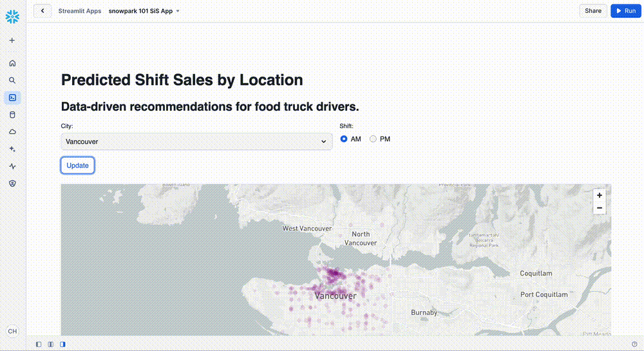This screenshot has width=644, height=351.
Task: Click the plus Create icon in sidebar
Action: 12,41
